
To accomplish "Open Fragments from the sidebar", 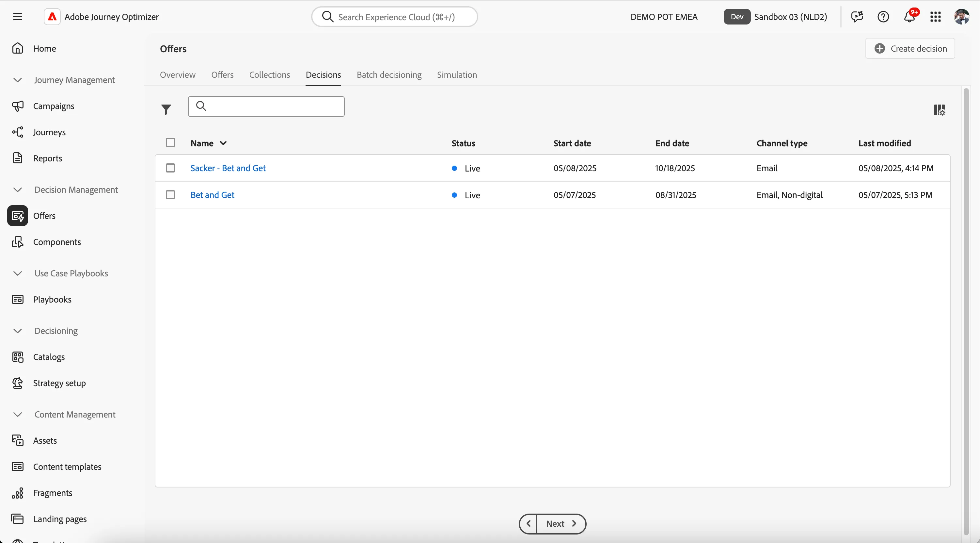I will tap(42, 493).
